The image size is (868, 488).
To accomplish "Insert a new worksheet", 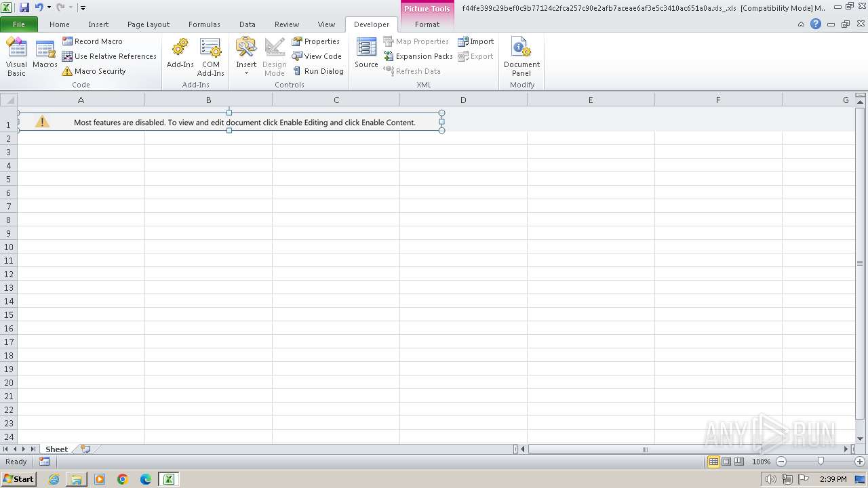I will (x=85, y=449).
